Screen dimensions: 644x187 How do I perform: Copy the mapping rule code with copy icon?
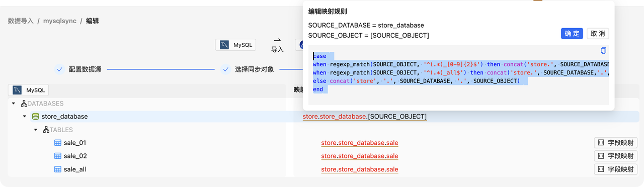(603, 51)
